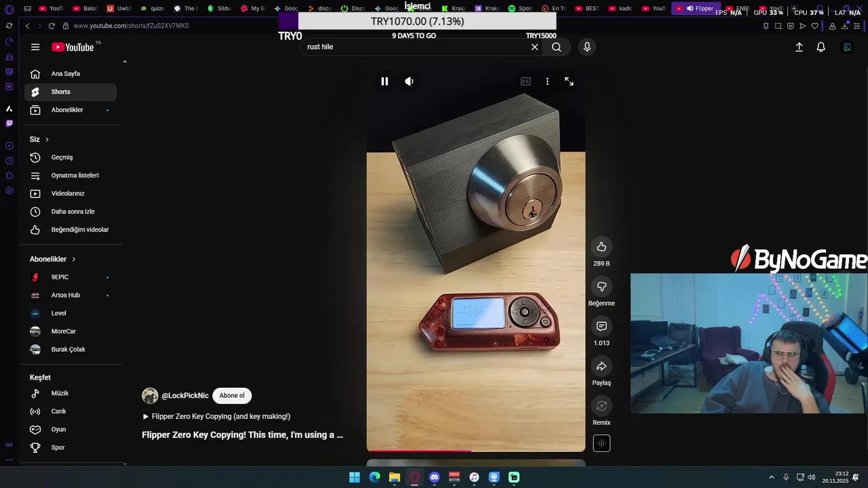Image resolution: width=868 pixels, height=488 pixels.
Task: Open the YouTube hamburger guide menu
Action: click(35, 47)
